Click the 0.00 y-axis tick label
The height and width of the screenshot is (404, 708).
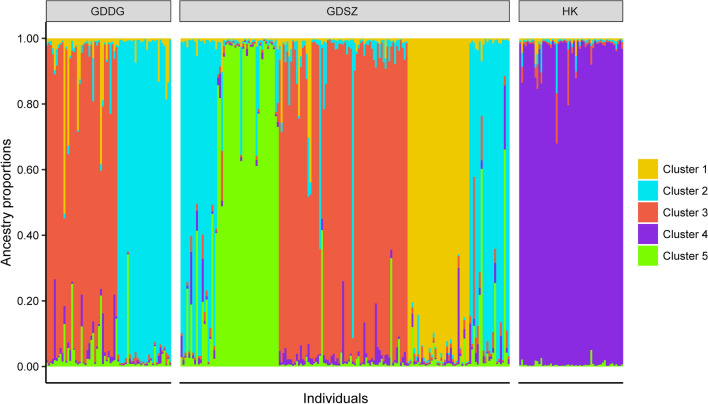click(28, 367)
